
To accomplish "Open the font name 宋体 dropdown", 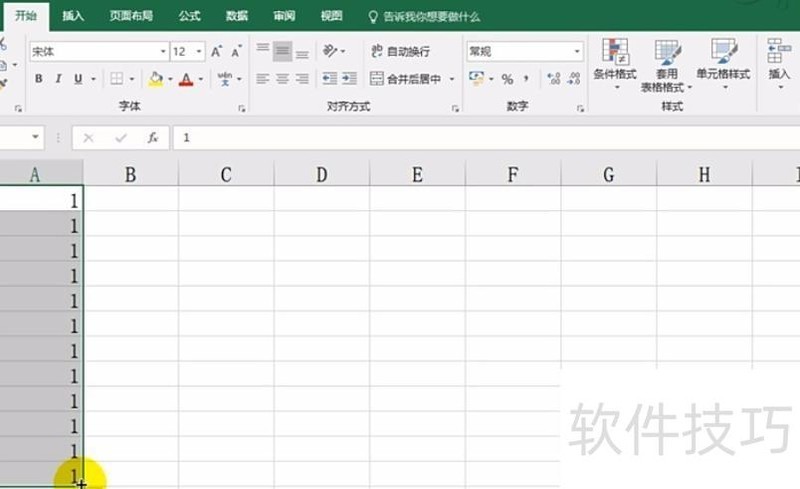I will click(163, 52).
